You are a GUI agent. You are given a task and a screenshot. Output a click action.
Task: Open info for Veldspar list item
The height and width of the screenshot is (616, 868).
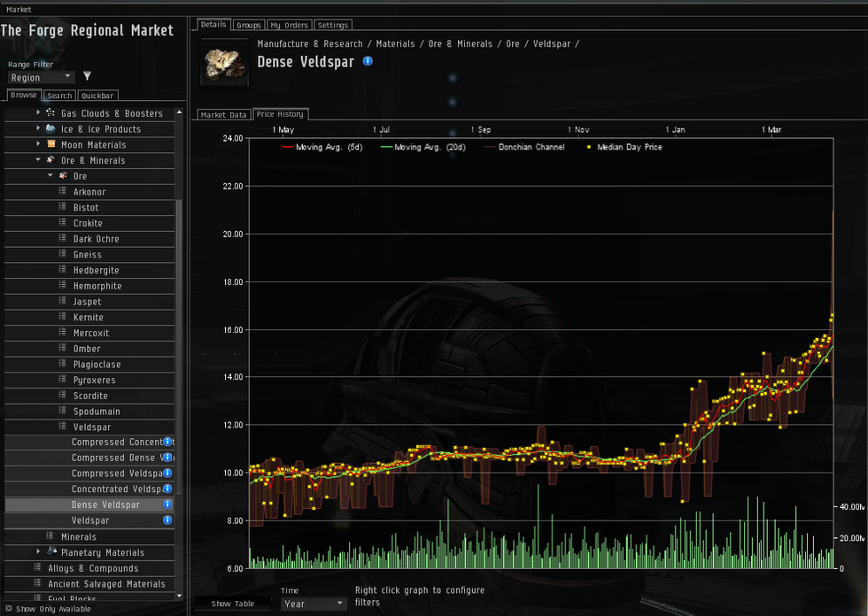pos(167,520)
